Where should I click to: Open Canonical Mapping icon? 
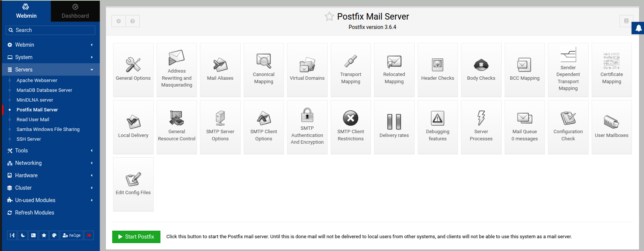click(264, 70)
